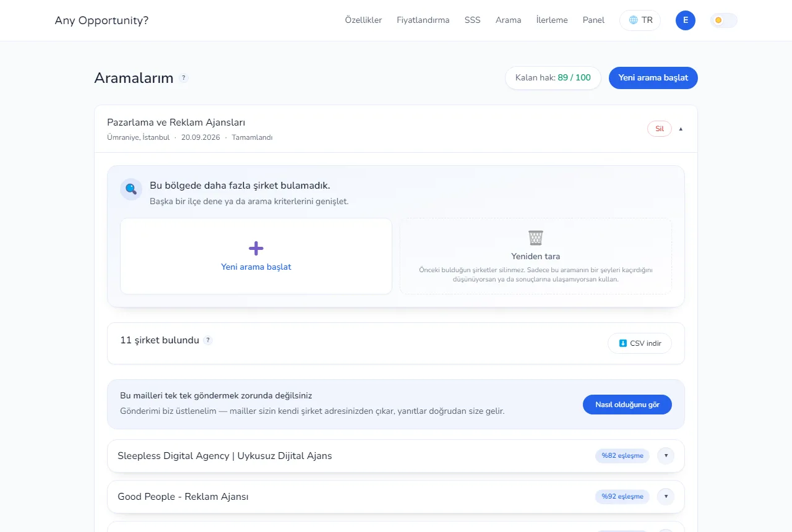Click the Yeniden tara option

[536, 256]
